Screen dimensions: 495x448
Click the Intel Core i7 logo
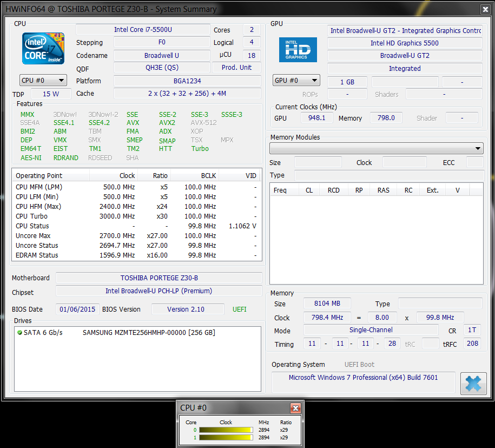(43, 48)
